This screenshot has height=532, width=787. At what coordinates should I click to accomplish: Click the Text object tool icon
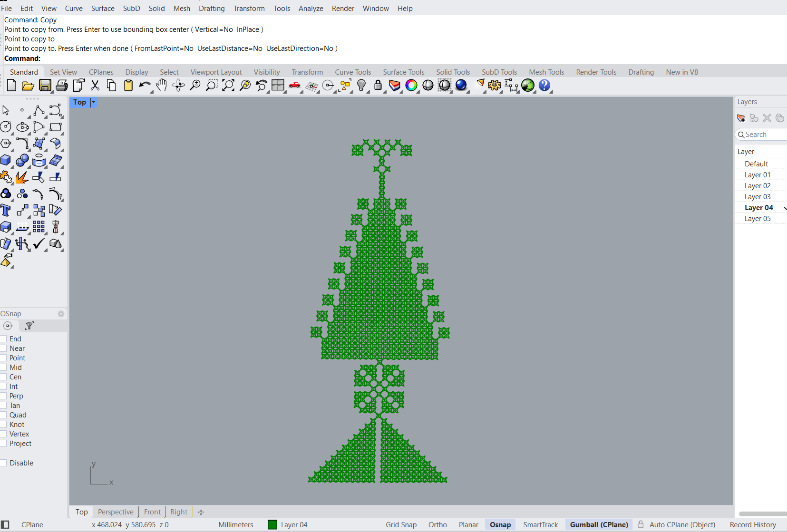pyautogui.click(x=6, y=211)
